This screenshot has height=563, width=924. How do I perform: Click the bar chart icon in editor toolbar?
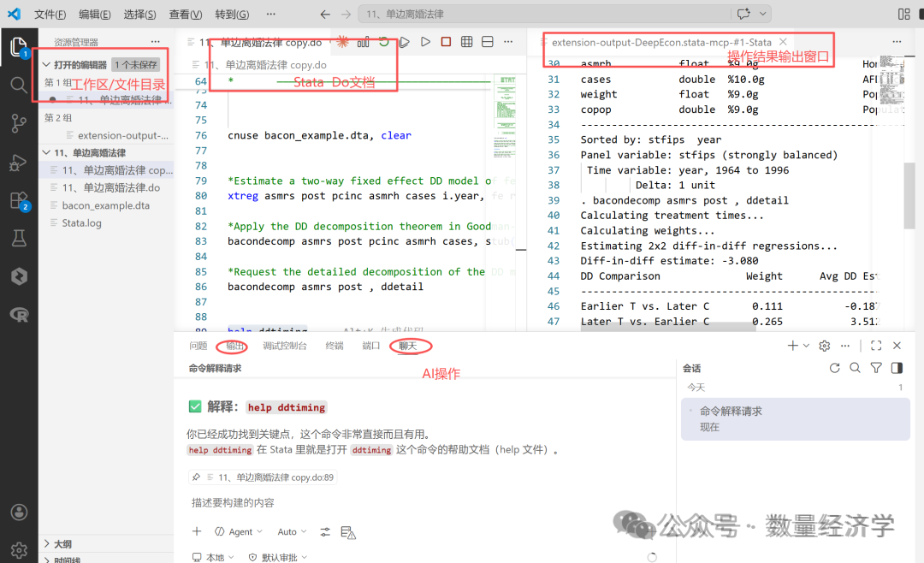click(x=364, y=42)
